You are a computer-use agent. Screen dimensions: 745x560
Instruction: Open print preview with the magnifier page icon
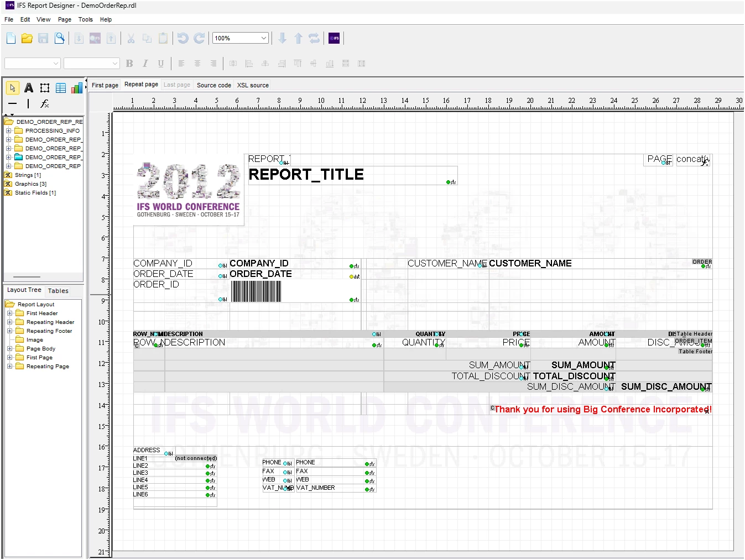pos(60,38)
